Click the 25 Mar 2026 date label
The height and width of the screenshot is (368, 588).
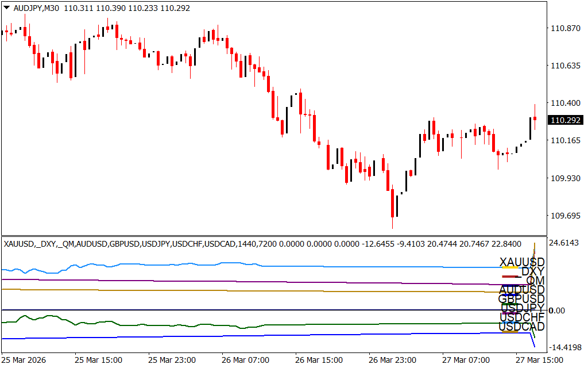pos(25,360)
